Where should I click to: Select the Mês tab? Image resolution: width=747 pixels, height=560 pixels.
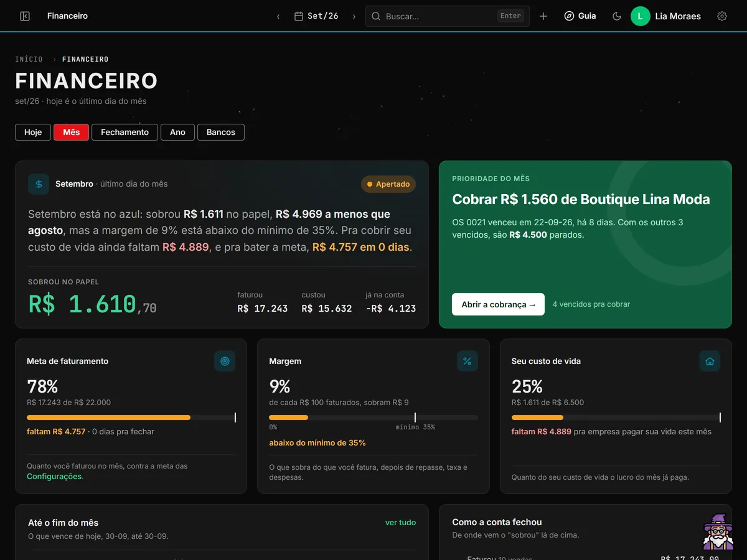72,132
